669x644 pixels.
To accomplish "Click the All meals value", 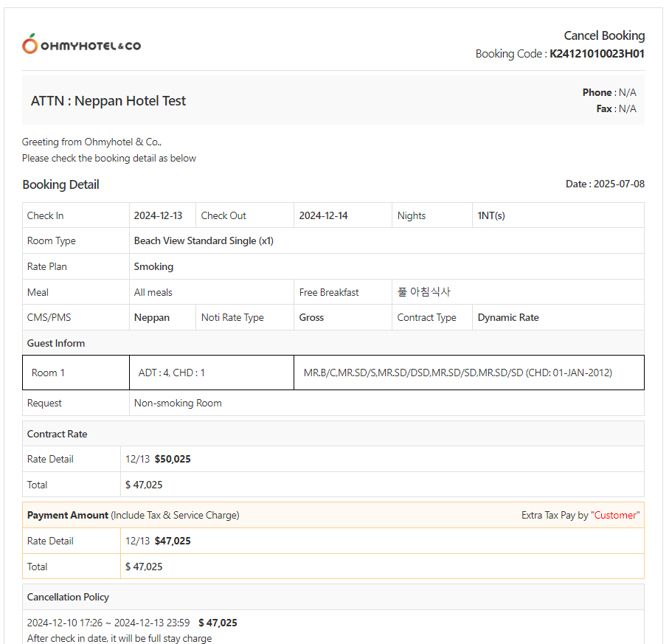I will click(153, 292).
